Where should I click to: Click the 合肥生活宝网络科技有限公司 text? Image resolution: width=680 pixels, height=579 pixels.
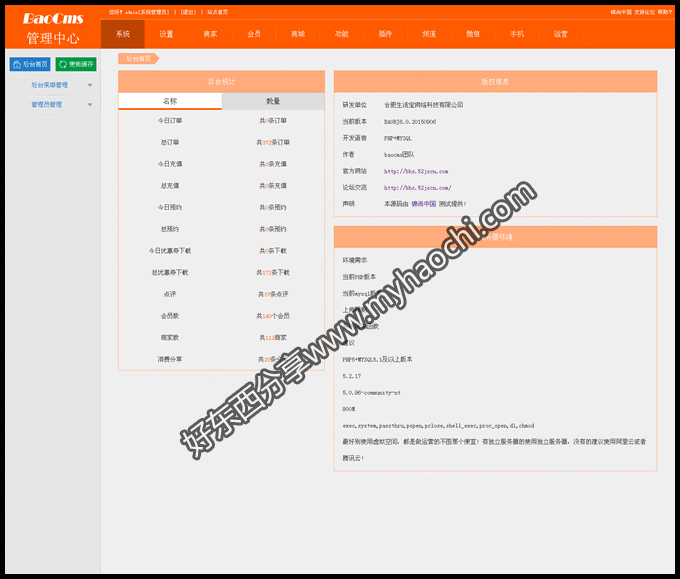click(424, 105)
